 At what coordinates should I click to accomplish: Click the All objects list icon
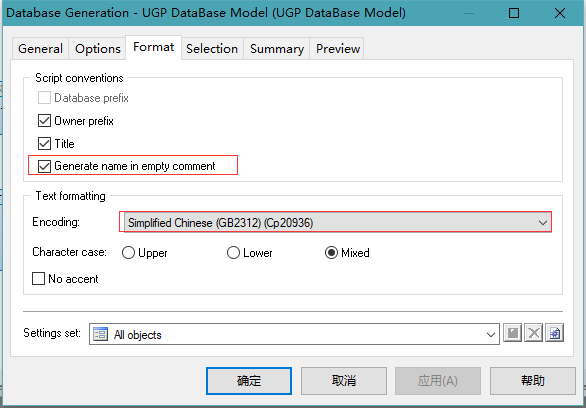click(101, 334)
